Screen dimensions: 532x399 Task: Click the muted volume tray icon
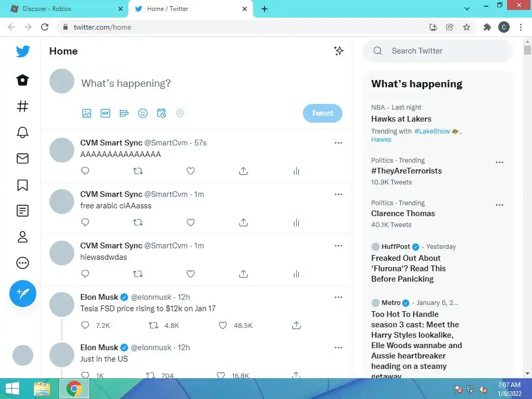tap(483, 389)
